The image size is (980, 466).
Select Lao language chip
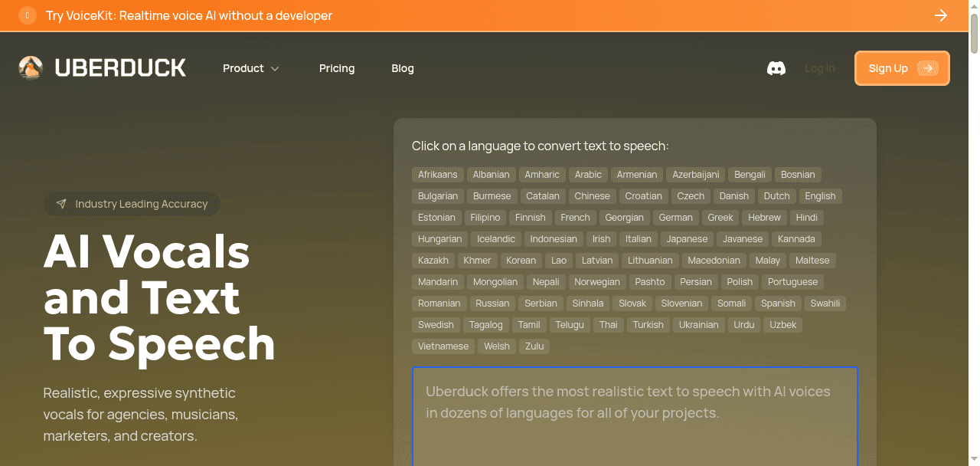(559, 261)
